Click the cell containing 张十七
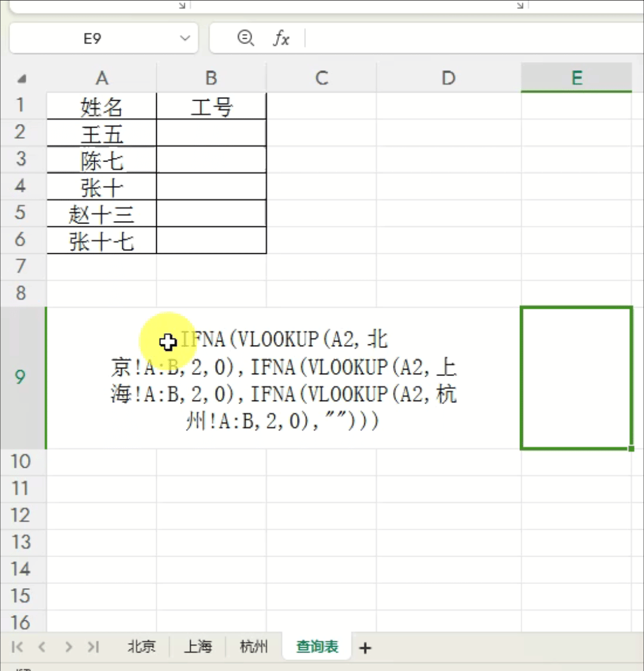Screen dimensions: 644x671 (102, 241)
